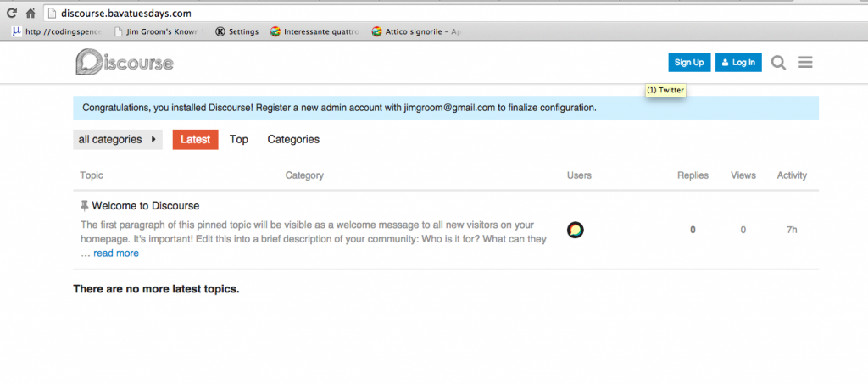
Task: Click the browser home icon
Action: [x=31, y=13]
